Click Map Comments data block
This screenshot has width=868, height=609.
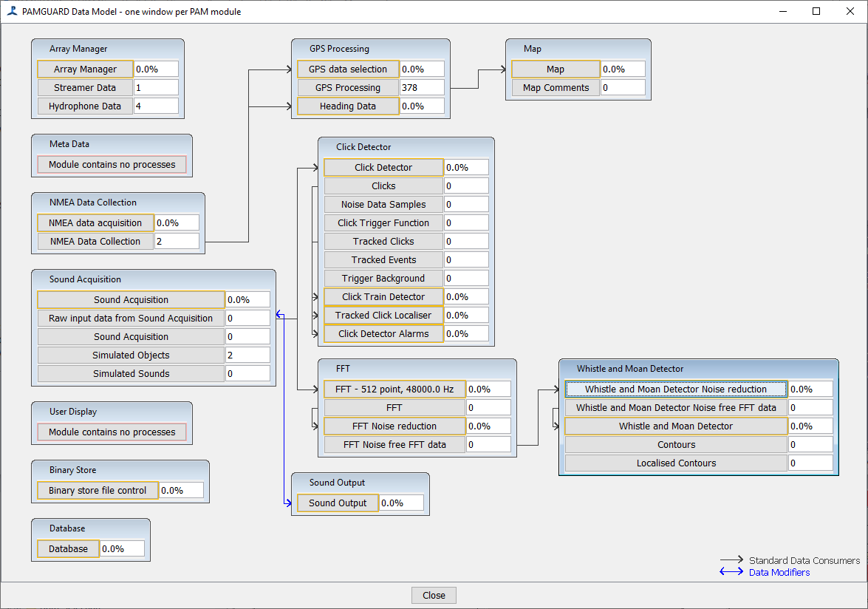point(556,87)
